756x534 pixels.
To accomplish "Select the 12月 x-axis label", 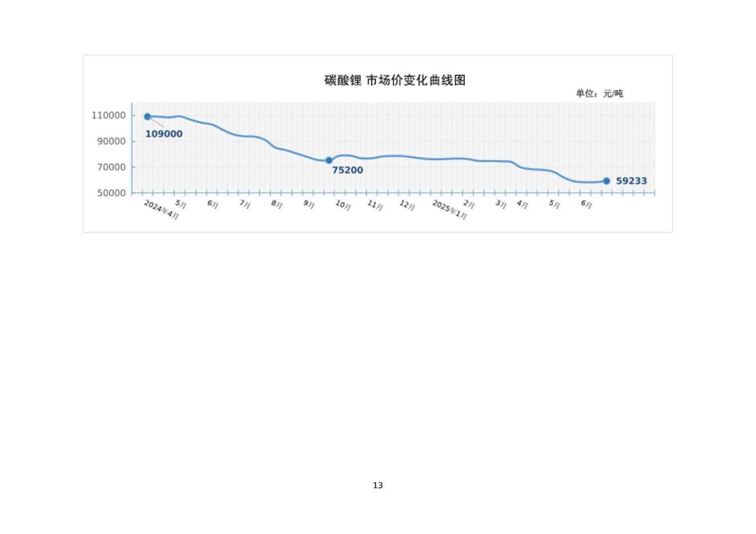I will pos(407,205).
